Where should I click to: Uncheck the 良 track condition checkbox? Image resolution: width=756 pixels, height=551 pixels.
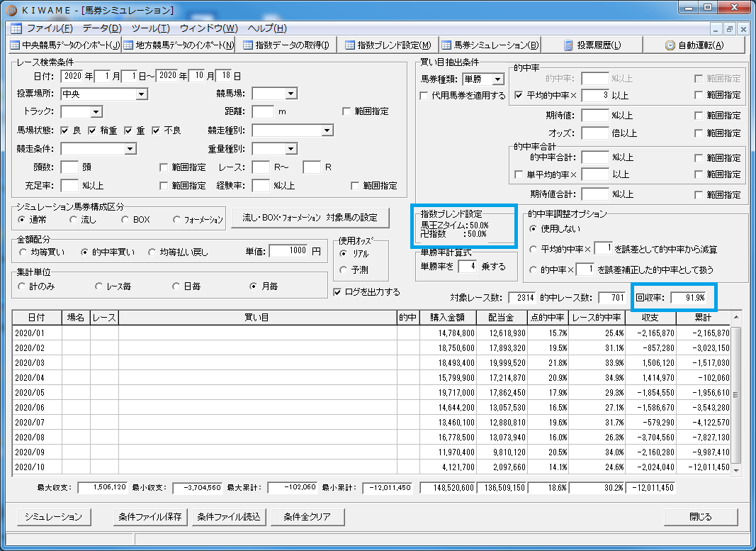64,130
